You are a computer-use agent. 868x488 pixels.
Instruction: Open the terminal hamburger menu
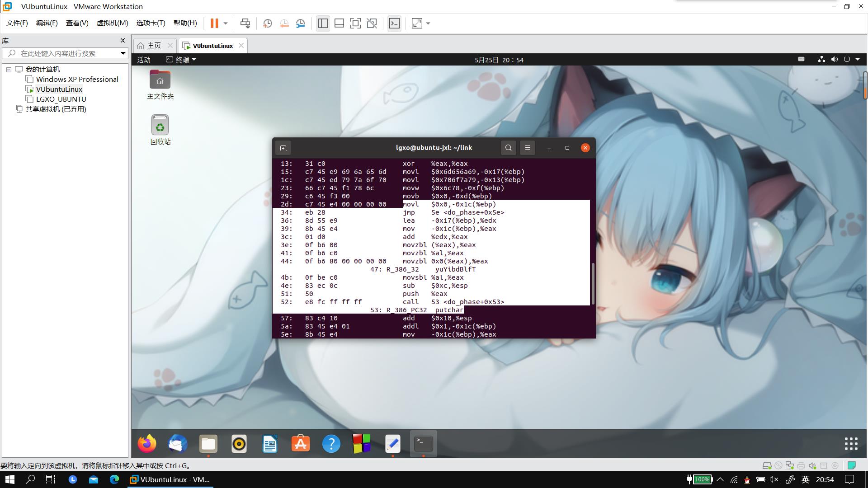click(527, 148)
